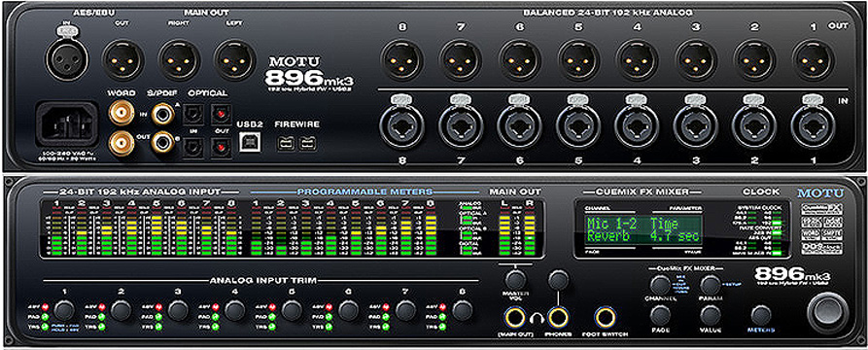
Task: Click the PROGRAMMABLE METERS label
Action: (365, 192)
